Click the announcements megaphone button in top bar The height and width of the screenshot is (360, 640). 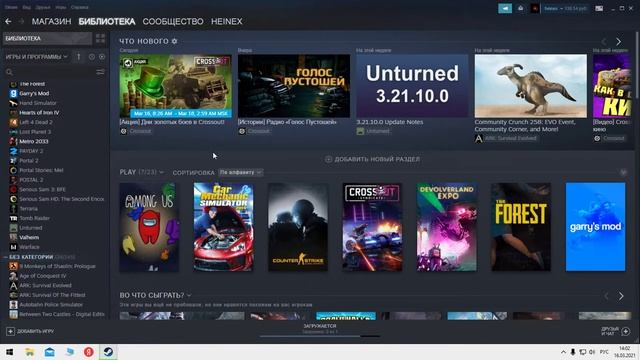[x=505, y=8]
